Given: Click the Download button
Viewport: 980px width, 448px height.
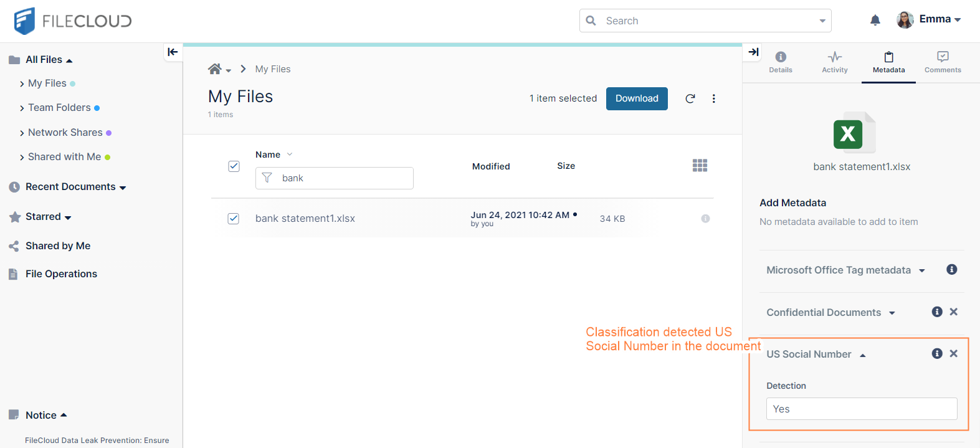Looking at the screenshot, I should point(636,98).
